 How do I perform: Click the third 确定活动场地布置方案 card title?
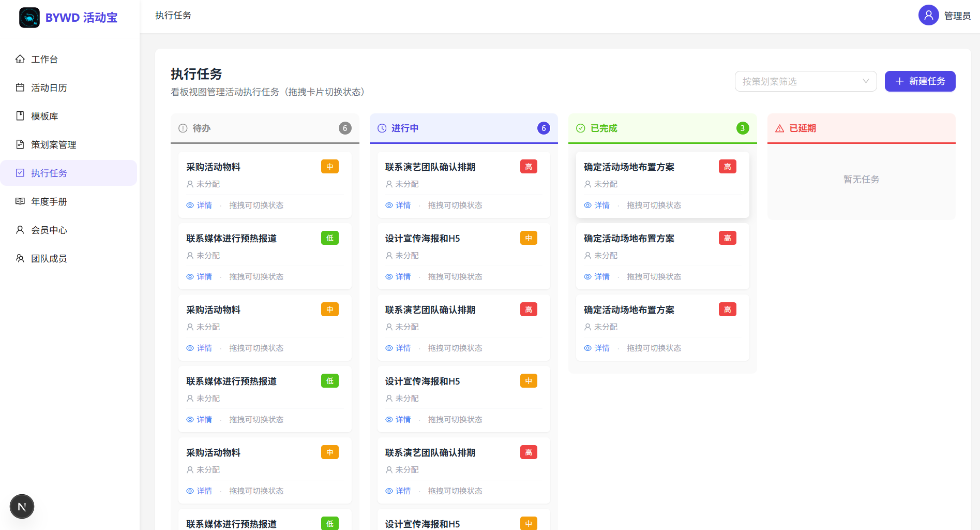[629, 310]
